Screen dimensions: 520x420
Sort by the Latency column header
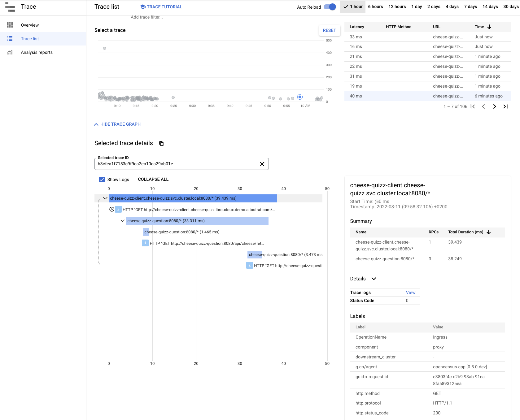point(357,27)
